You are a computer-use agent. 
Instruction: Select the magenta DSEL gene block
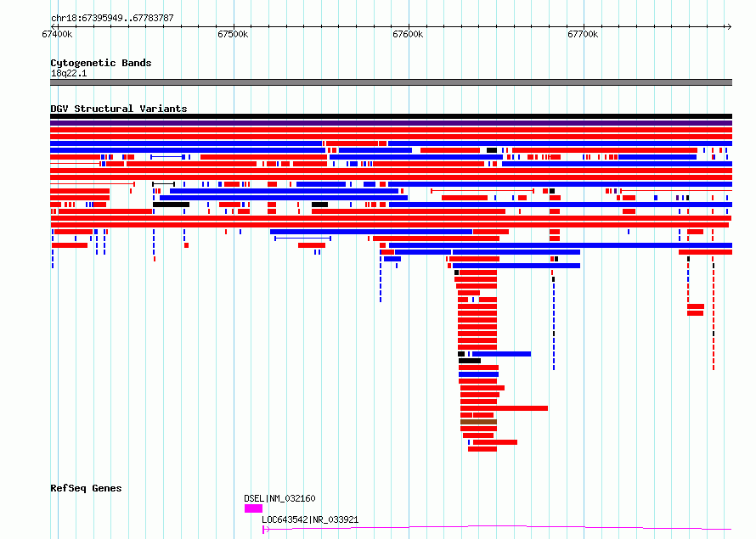pyautogui.click(x=253, y=508)
